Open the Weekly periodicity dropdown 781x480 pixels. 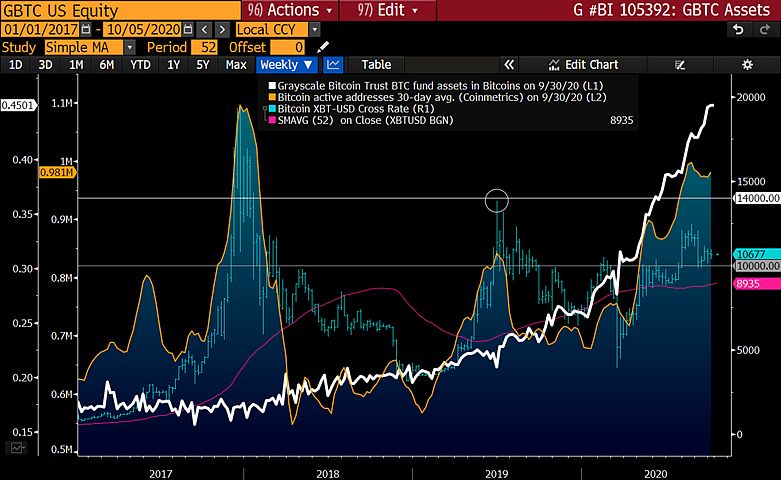pos(286,65)
